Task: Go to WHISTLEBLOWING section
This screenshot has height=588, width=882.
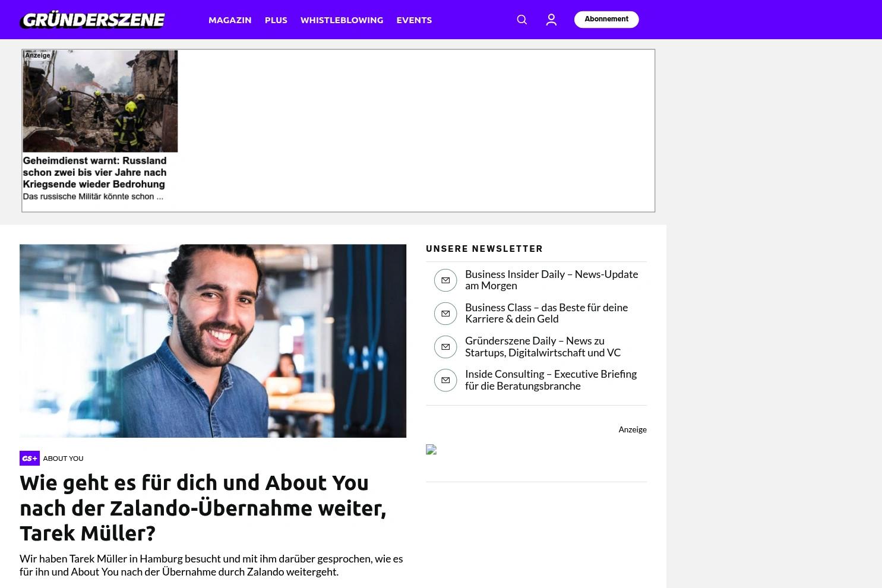Action: [x=342, y=20]
